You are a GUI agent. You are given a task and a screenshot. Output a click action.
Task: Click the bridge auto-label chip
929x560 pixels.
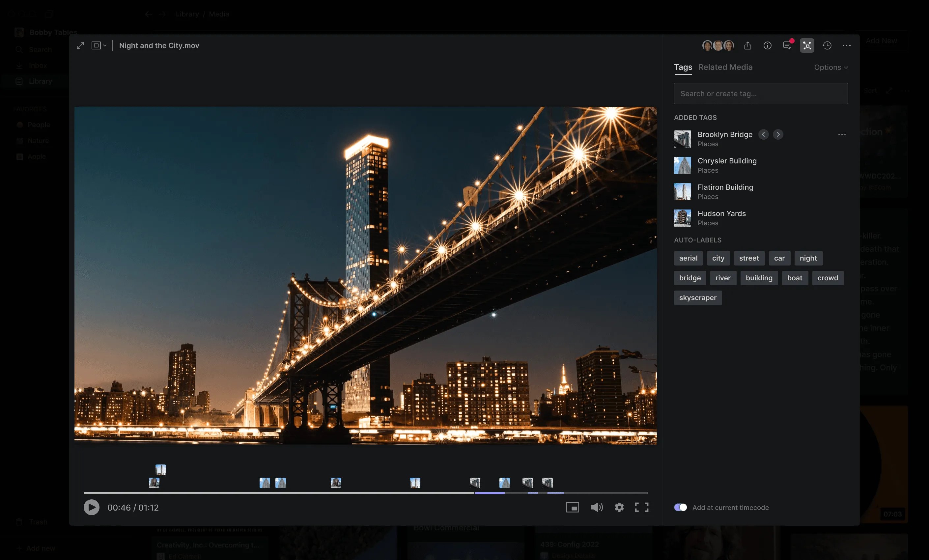coord(690,278)
